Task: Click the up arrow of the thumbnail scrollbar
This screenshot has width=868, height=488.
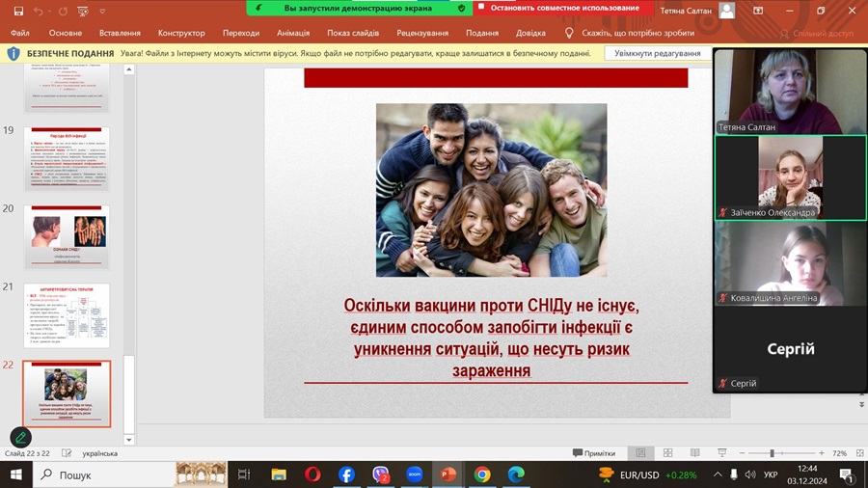Action: click(x=129, y=69)
